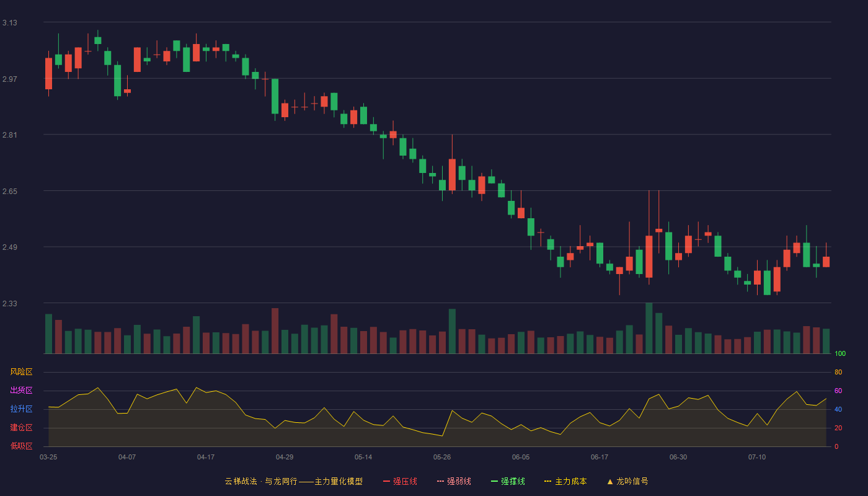868x496 pixels.
Task: Click the 07-10 date label
Action: pyautogui.click(x=757, y=457)
